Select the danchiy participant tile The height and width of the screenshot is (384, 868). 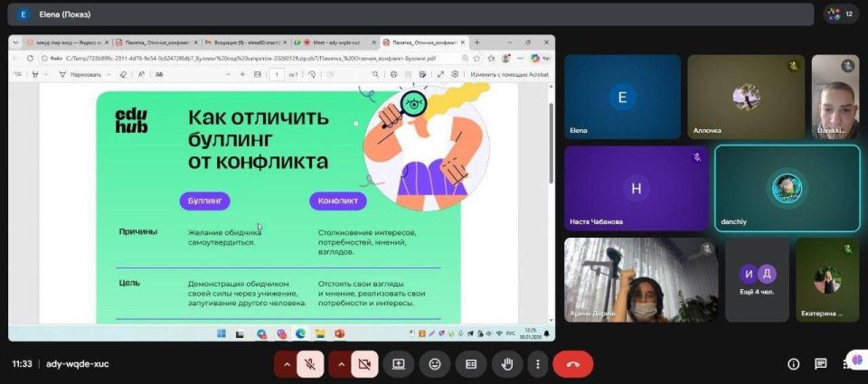click(787, 188)
